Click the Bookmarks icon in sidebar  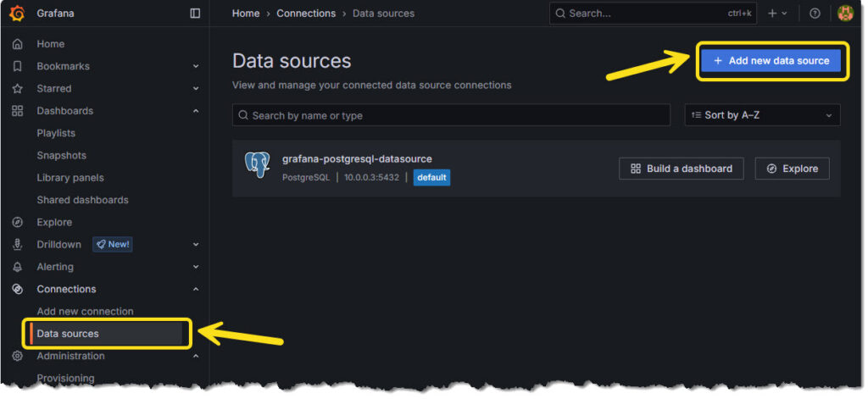click(18, 66)
